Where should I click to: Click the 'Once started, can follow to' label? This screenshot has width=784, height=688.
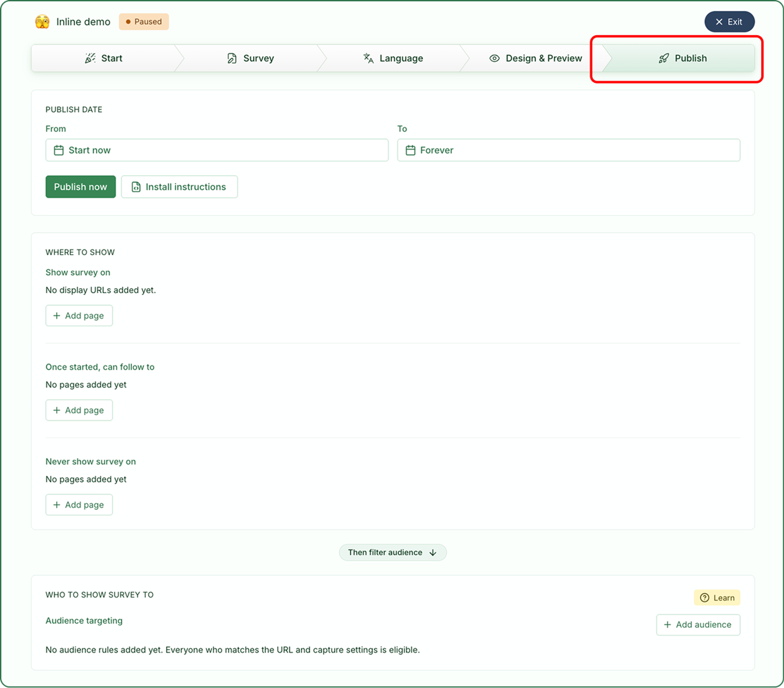[x=100, y=367]
